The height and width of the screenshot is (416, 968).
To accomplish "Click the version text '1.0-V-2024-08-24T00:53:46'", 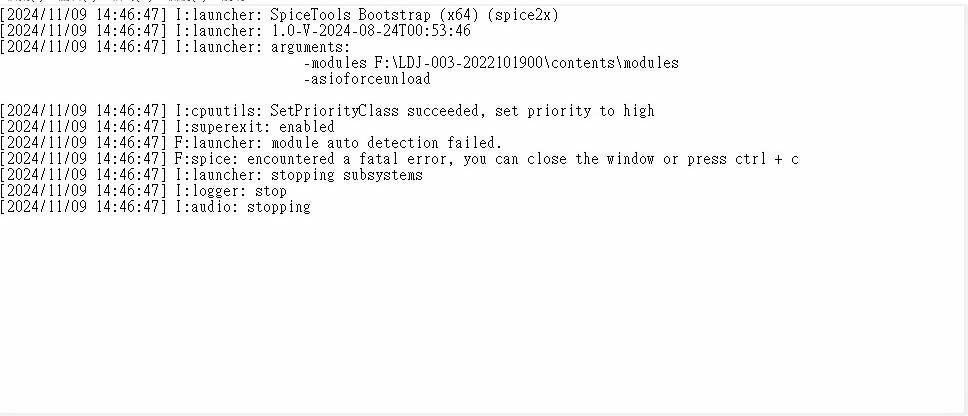I will (371, 31).
